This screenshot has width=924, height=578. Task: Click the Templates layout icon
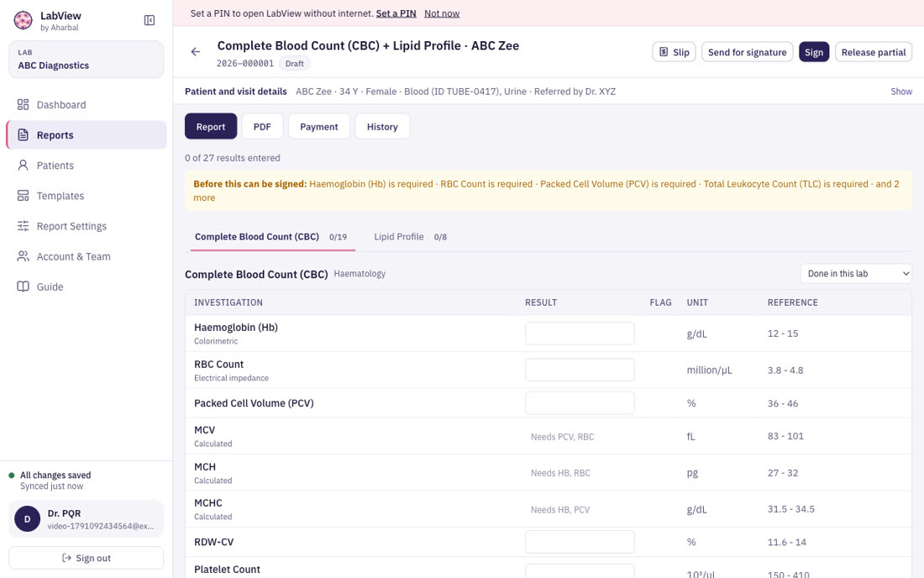pos(23,196)
